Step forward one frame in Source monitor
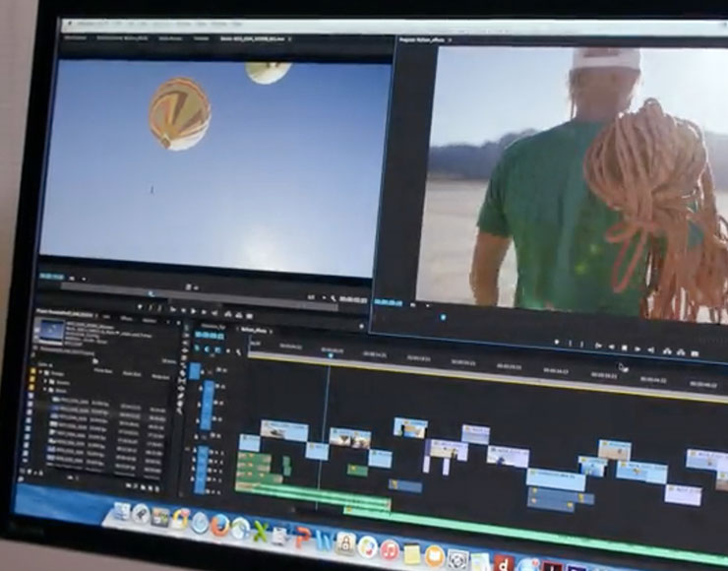728x571 pixels. point(205,312)
